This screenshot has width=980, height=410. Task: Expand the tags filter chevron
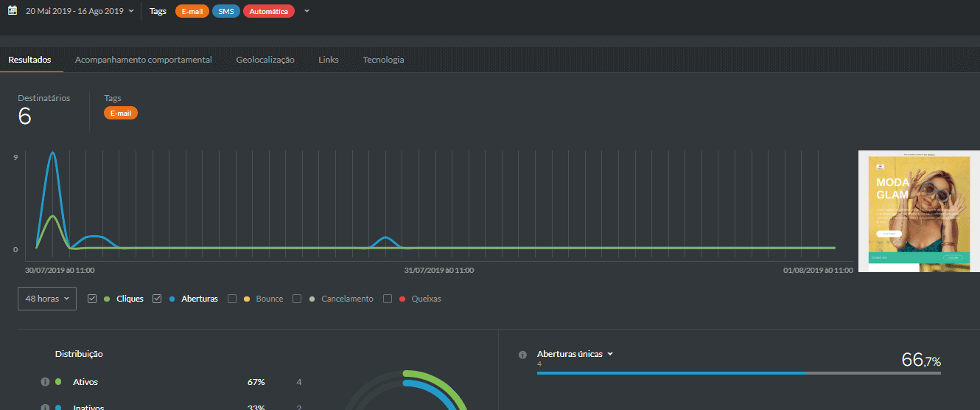coord(307,11)
